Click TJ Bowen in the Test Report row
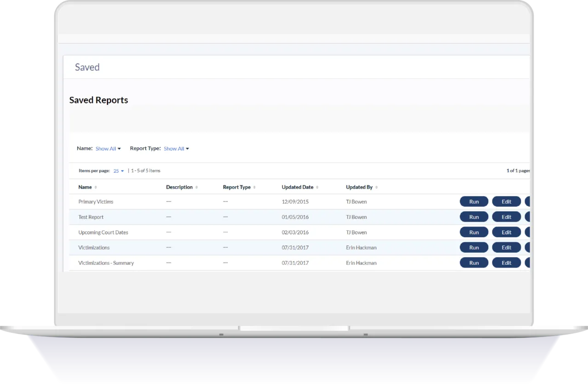 point(356,217)
